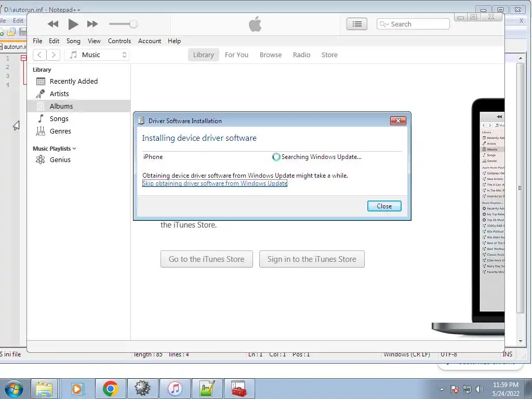Click the Action Center flag icon

454,389
